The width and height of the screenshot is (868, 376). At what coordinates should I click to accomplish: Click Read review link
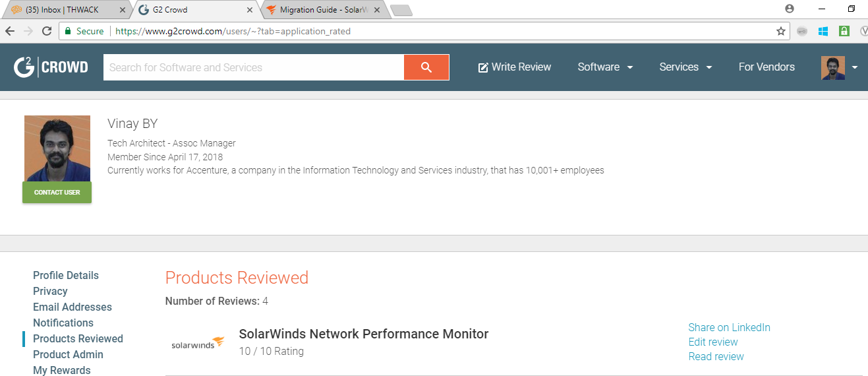[716, 357]
